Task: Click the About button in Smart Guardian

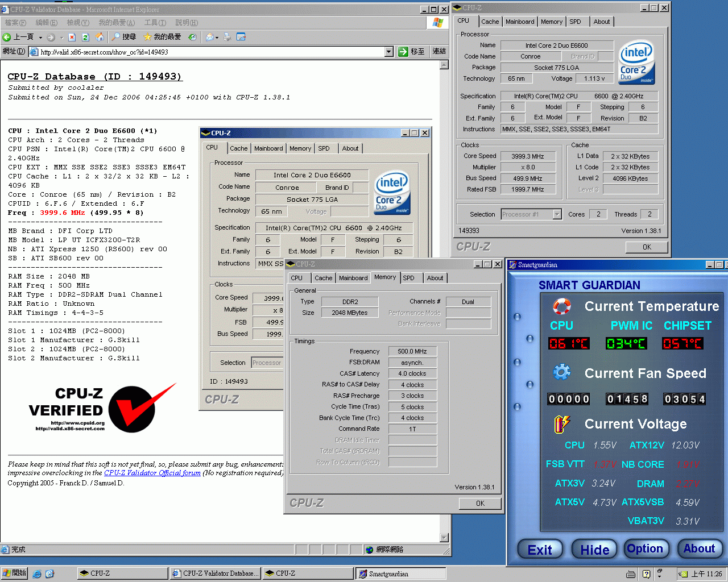Action: coord(700,548)
